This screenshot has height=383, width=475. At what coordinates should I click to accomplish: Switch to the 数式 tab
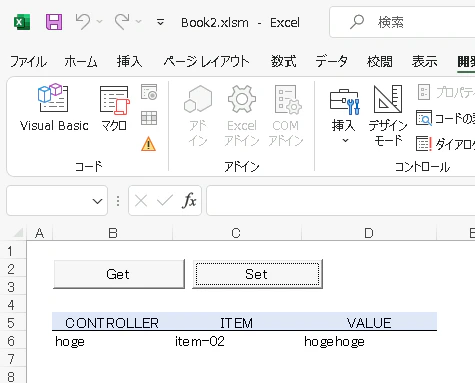coord(283,62)
